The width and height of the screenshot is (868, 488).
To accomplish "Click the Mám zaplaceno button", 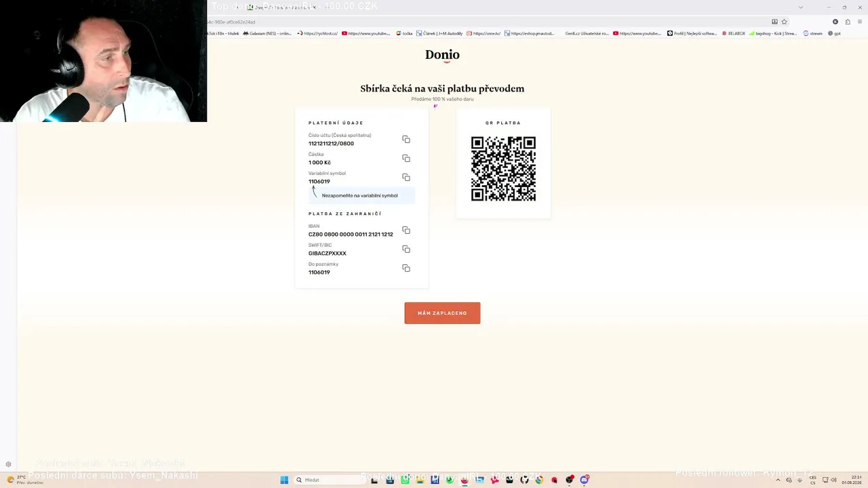I will coord(442,313).
